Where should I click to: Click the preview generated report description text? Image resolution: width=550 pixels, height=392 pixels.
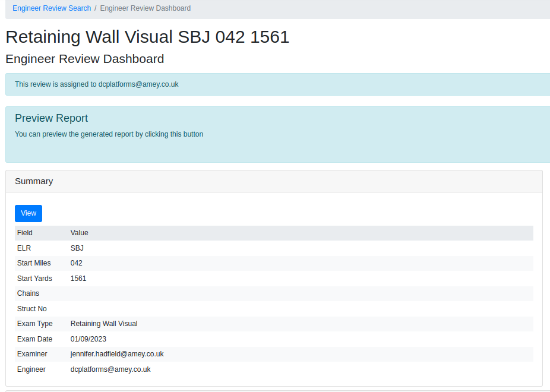pyautogui.click(x=109, y=134)
